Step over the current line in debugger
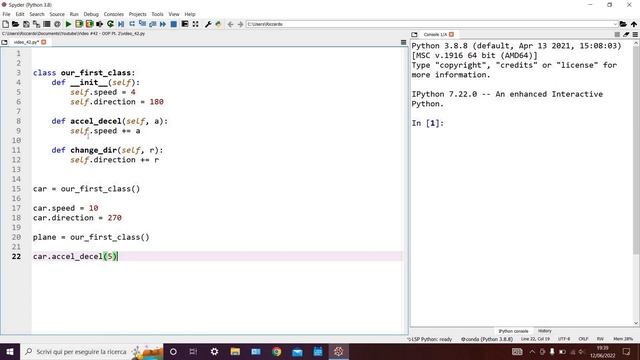This screenshot has width=640, height=360. (x=131, y=24)
